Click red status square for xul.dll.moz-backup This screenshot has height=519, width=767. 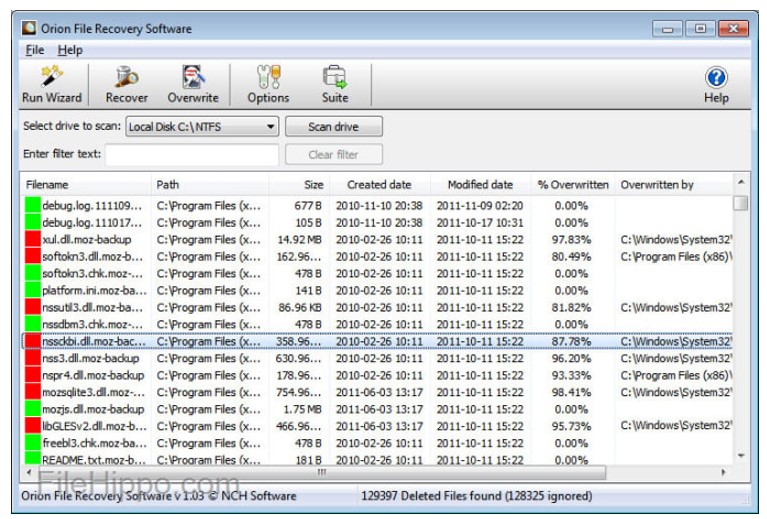[33, 239]
